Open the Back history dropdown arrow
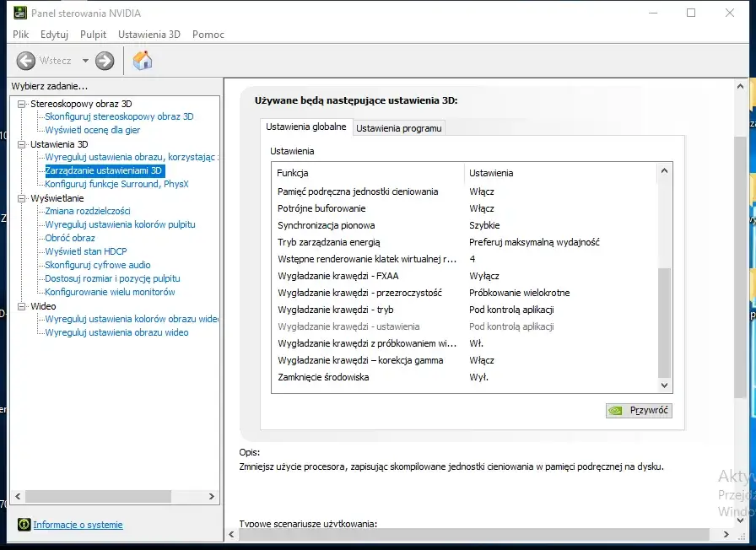The image size is (756, 550). click(85, 61)
